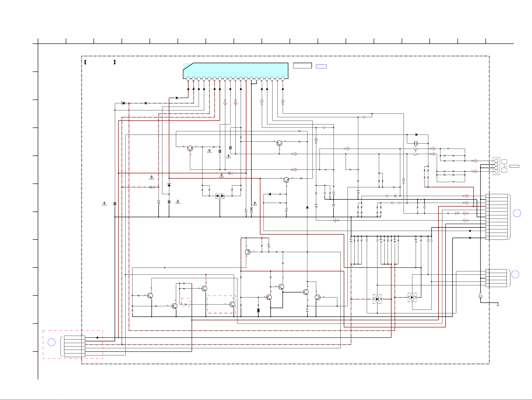Click the blue circle beside the large right connector
532x400 pixels.
tap(517, 213)
